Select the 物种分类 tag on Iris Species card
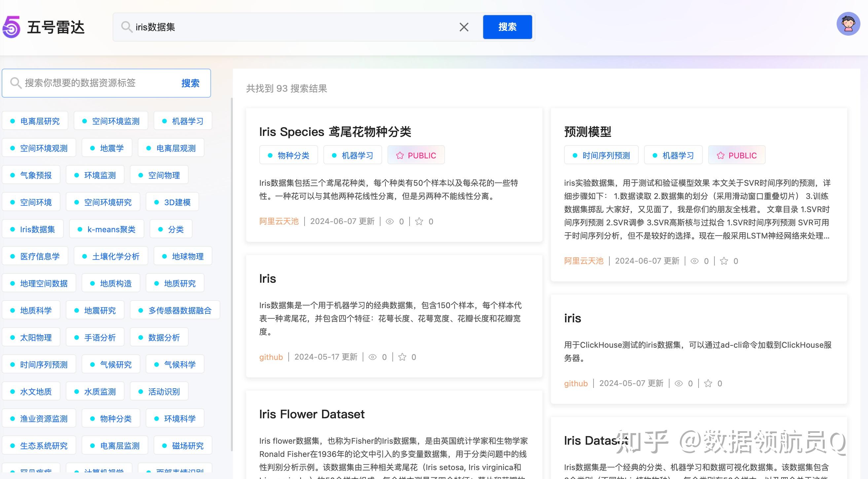 click(288, 155)
